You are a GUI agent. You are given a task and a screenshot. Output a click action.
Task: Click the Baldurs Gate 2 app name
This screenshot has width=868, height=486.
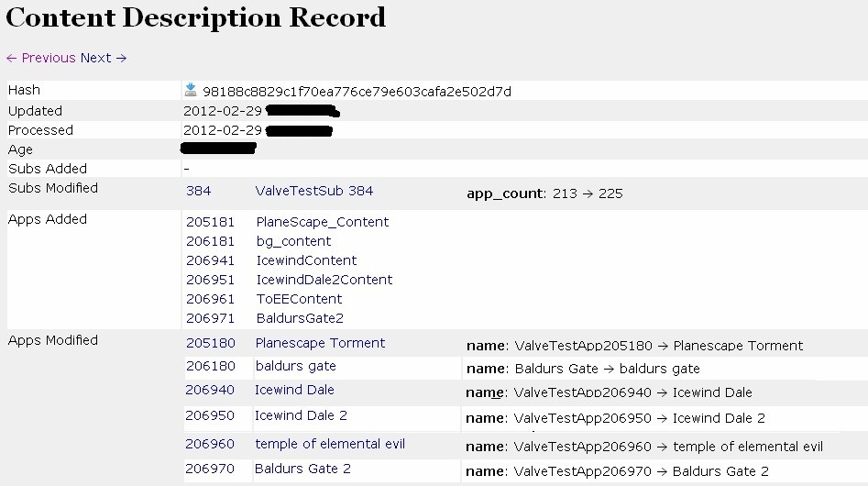coord(302,469)
